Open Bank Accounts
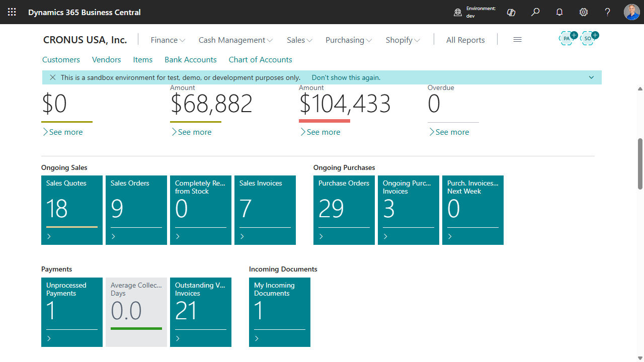 pyautogui.click(x=191, y=60)
